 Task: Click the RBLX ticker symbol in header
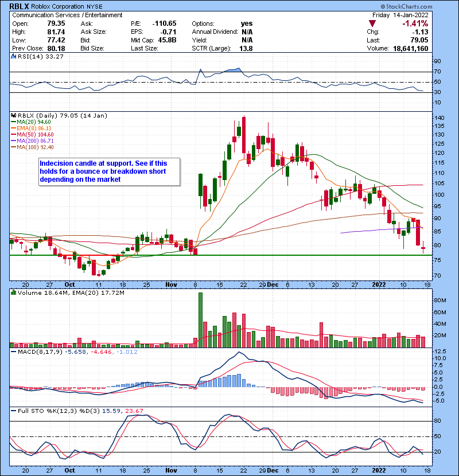point(20,6)
